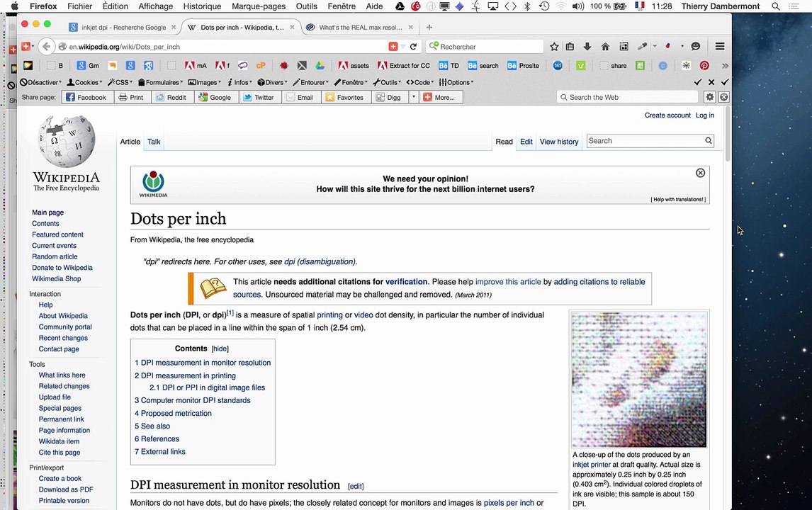Expand the Désactiver developer menu
This screenshot has height=510, width=812.
pos(40,82)
